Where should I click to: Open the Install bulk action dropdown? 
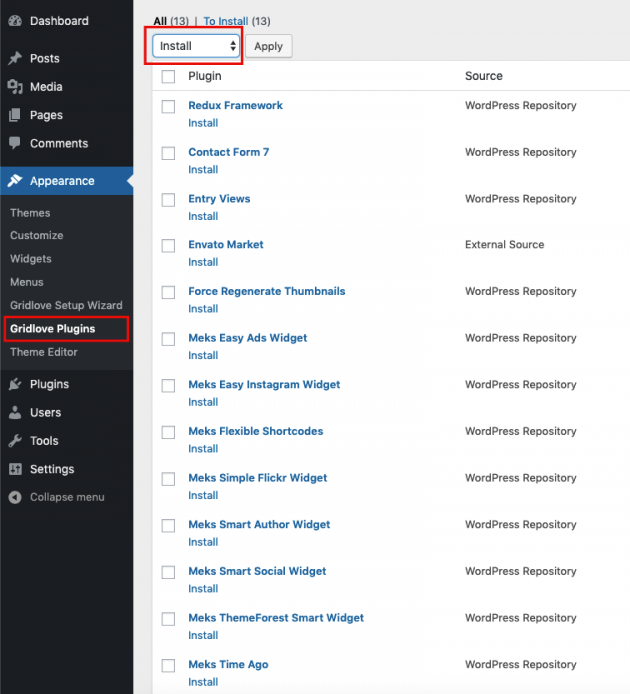tap(196, 46)
